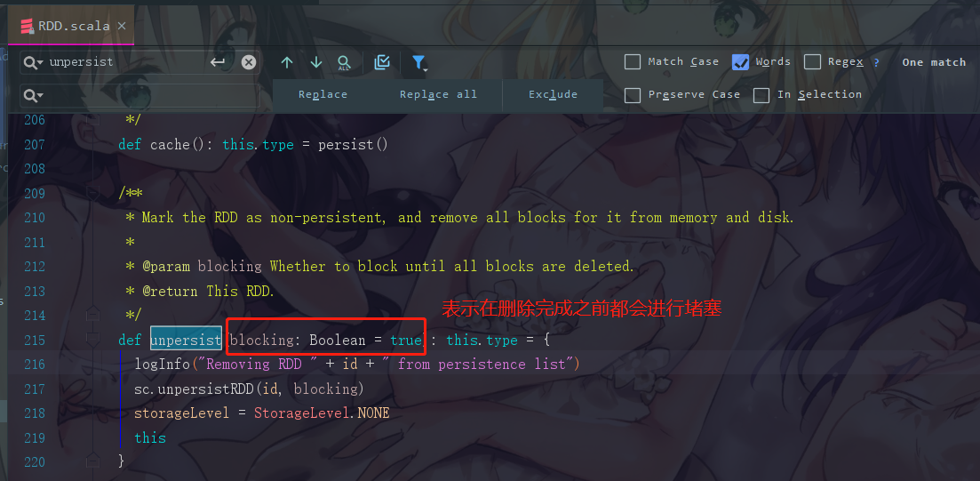Click the select all occurrences icon
Viewport: 980px width, 481px height.
click(x=382, y=62)
